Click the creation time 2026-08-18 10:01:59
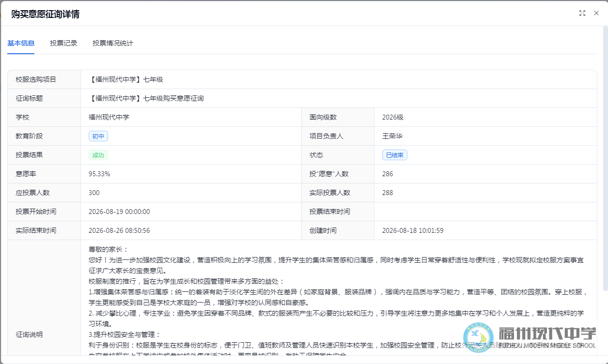This screenshot has height=364, width=608. 413,230
